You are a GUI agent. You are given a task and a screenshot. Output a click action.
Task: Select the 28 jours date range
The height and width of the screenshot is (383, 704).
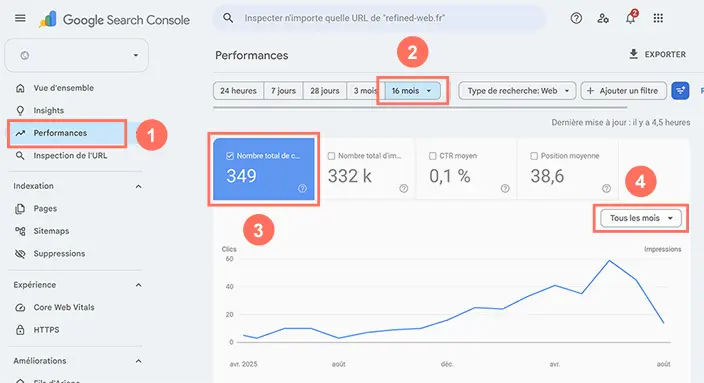[x=325, y=91]
